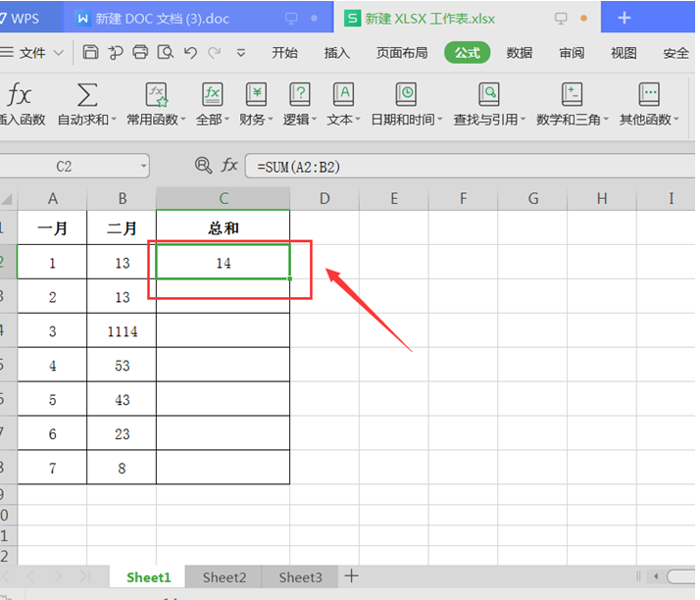
Task: Click the fx icon beside formula bar
Action: point(229,165)
